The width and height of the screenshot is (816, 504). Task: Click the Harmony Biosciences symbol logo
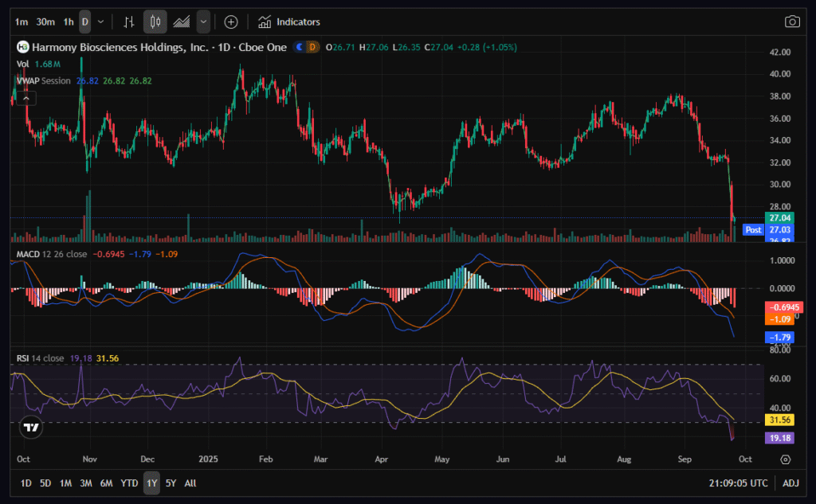(x=22, y=47)
